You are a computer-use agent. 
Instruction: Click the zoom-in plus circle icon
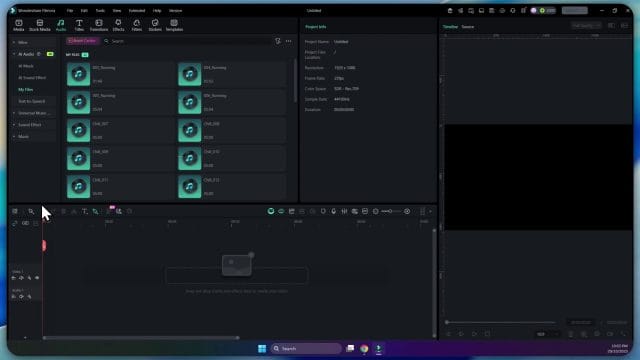click(x=407, y=211)
